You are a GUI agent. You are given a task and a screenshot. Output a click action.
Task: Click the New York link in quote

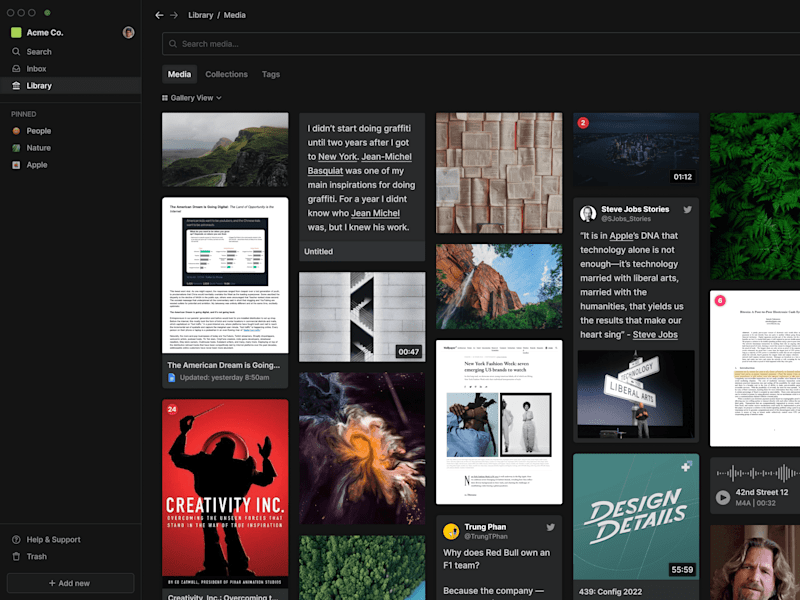click(337, 157)
